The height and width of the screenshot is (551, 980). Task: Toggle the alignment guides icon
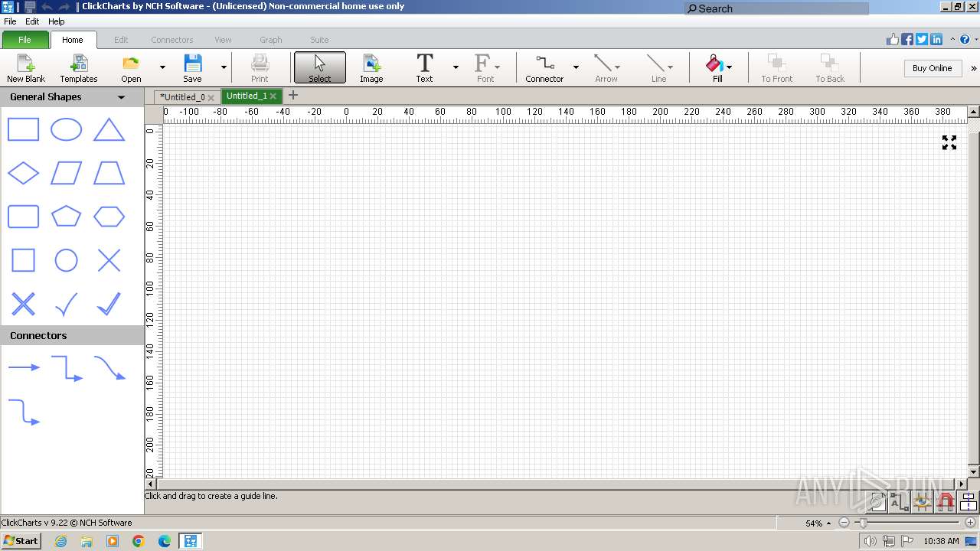pyautogui.click(x=969, y=502)
